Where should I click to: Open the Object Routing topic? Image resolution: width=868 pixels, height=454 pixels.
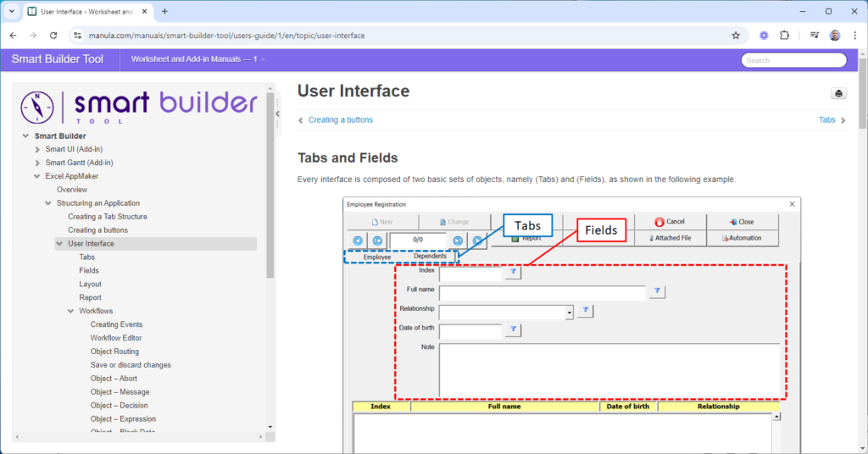pos(114,352)
